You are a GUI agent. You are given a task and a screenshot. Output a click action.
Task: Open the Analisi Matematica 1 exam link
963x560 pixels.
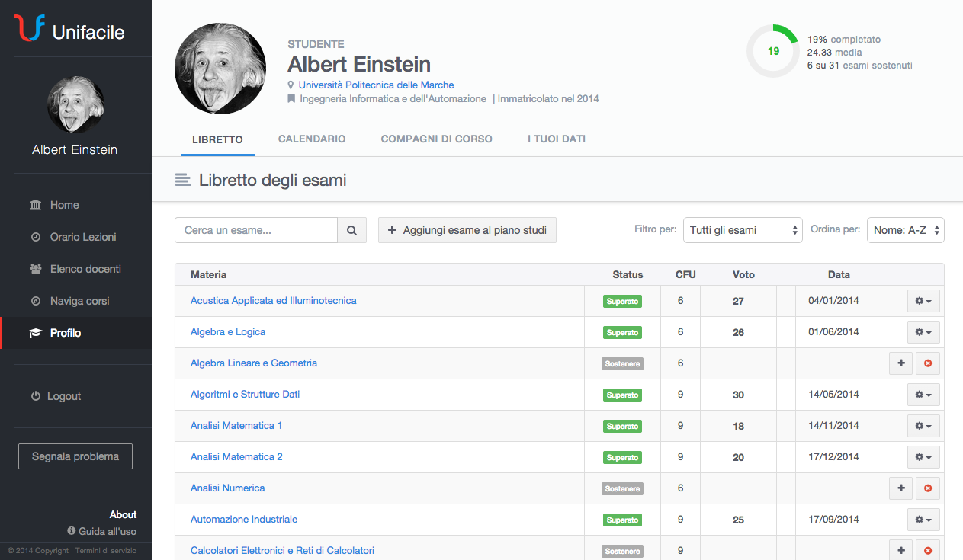pyautogui.click(x=236, y=426)
